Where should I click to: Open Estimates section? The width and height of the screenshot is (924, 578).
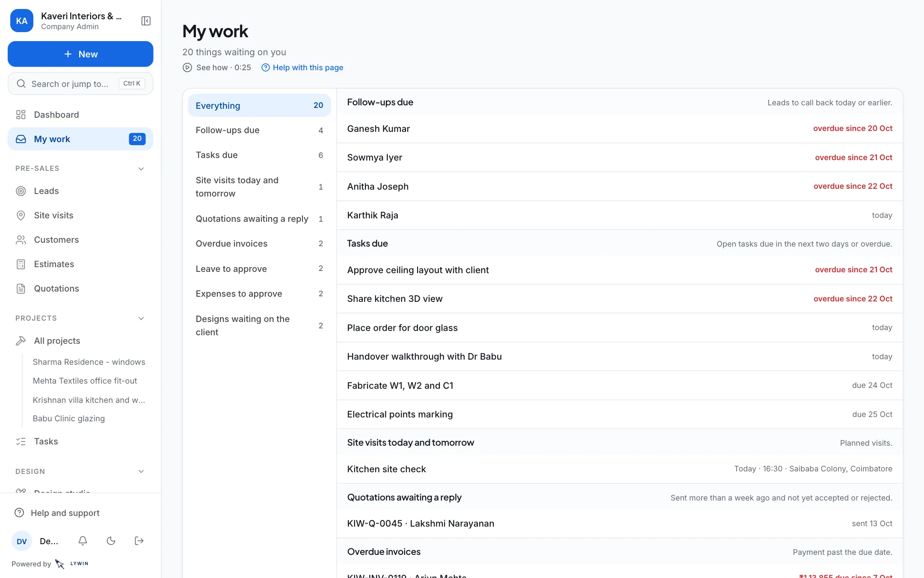(x=80, y=264)
